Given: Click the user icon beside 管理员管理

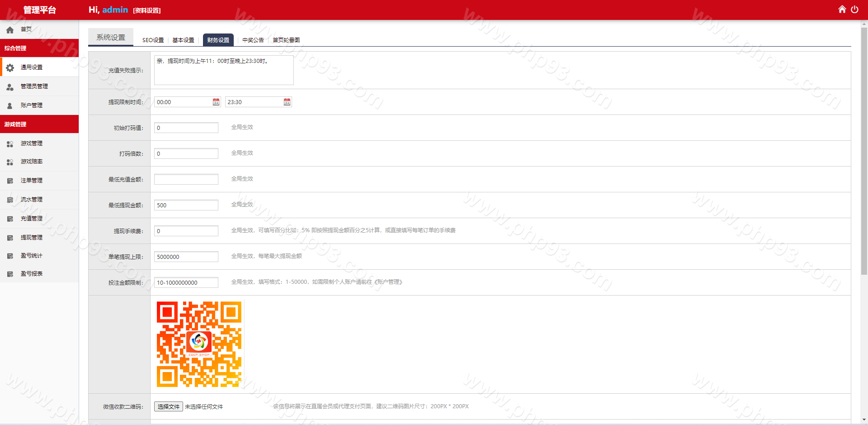Looking at the screenshot, I should (10, 86).
